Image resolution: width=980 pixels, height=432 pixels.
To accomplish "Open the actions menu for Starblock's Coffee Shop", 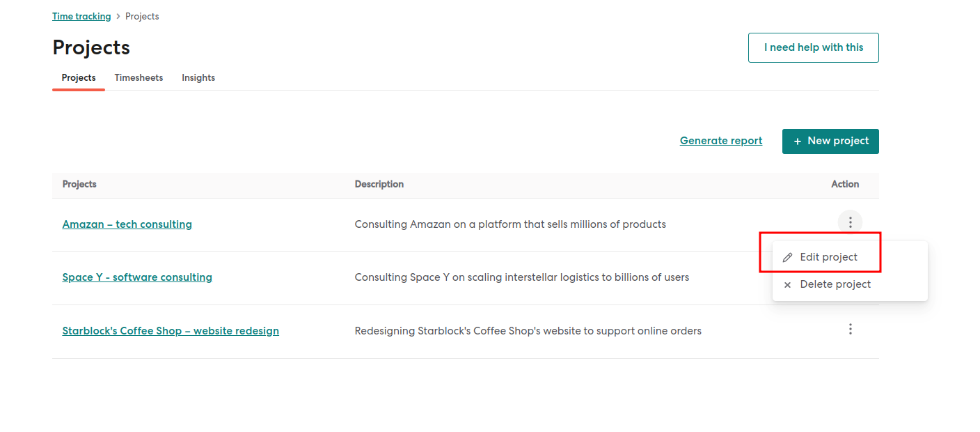I will [850, 329].
